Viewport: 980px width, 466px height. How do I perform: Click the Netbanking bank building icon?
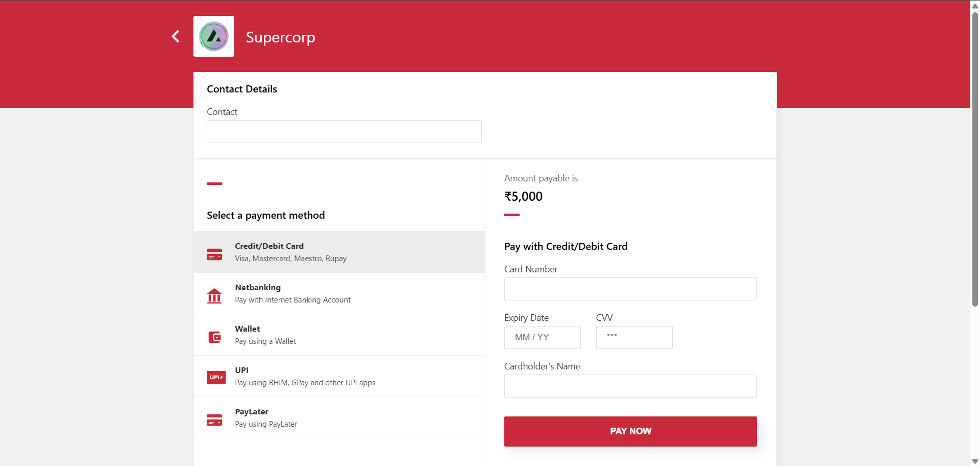214,295
